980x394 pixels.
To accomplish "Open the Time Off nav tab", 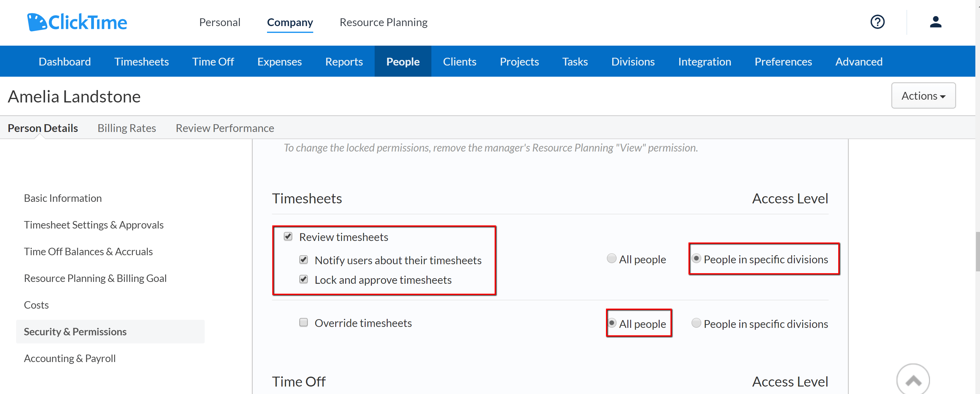I will [x=213, y=61].
